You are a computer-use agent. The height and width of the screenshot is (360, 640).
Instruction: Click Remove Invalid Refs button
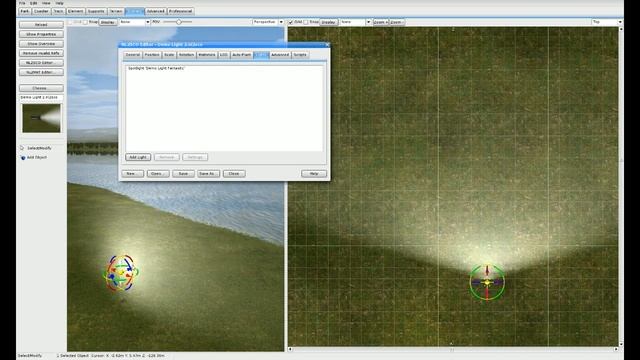point(41,53)
